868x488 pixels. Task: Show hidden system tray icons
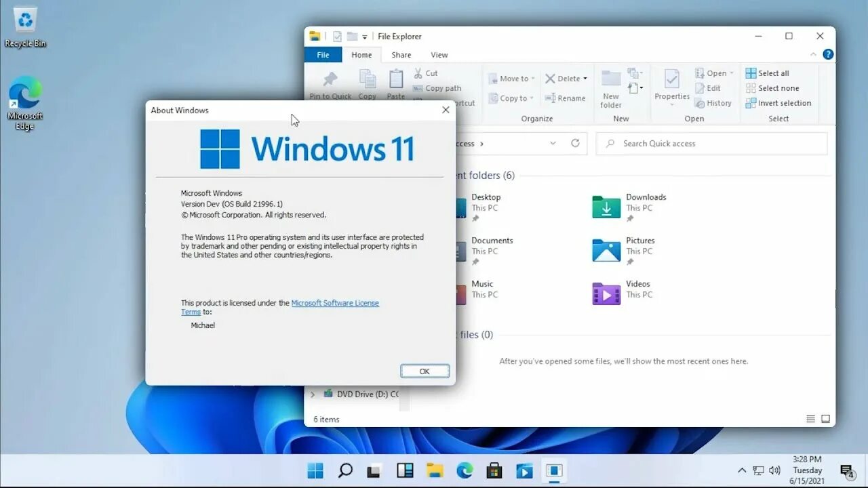[743, 470]
